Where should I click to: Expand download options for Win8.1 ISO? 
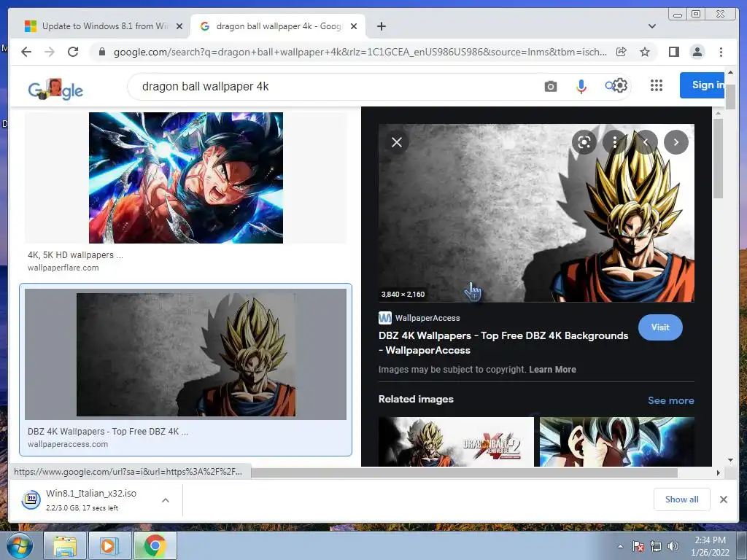(166, 500)
